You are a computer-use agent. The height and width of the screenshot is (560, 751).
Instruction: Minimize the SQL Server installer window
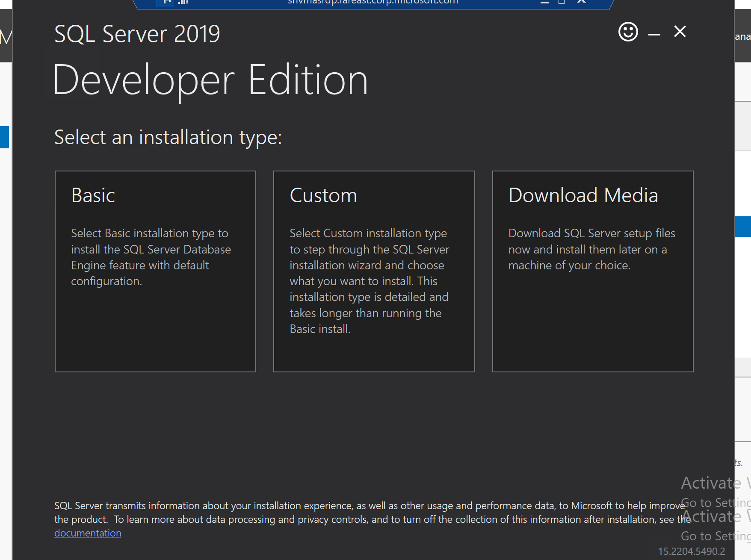click(x=654, y=33)
